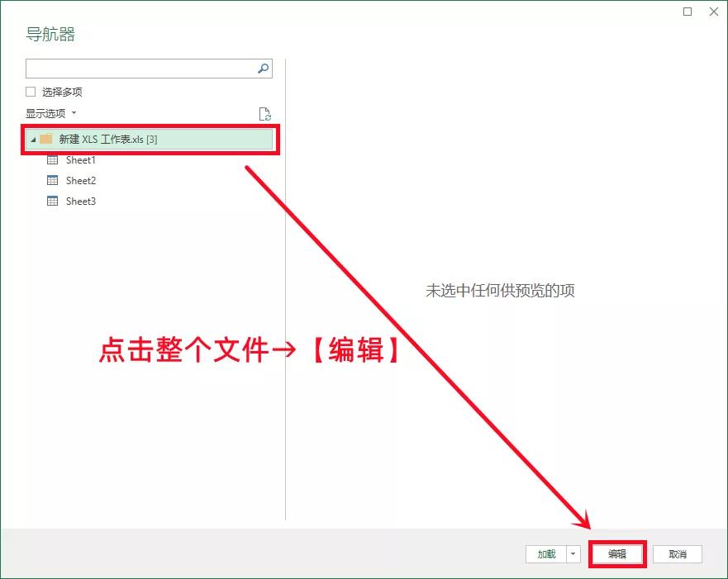Open the 显示选项 dropdown
728x579 pixels.
pyautogui.click(x=50, y=113)
